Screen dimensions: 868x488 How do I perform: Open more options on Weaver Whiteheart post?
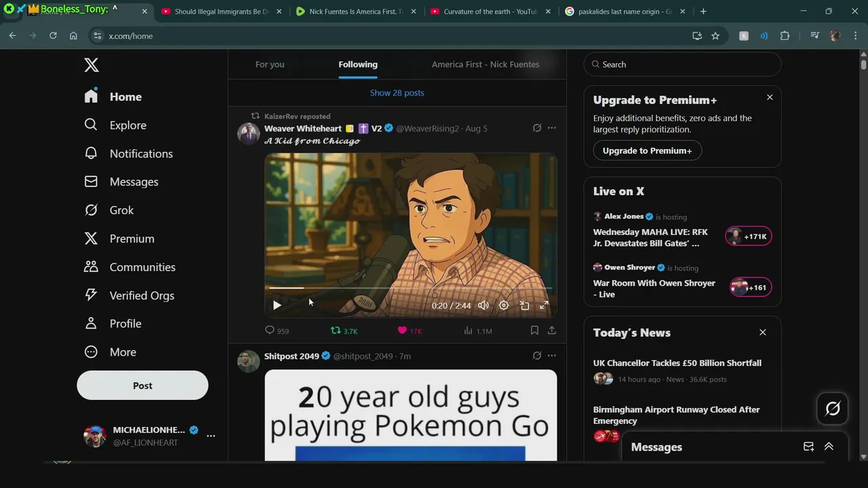point(552,128)
